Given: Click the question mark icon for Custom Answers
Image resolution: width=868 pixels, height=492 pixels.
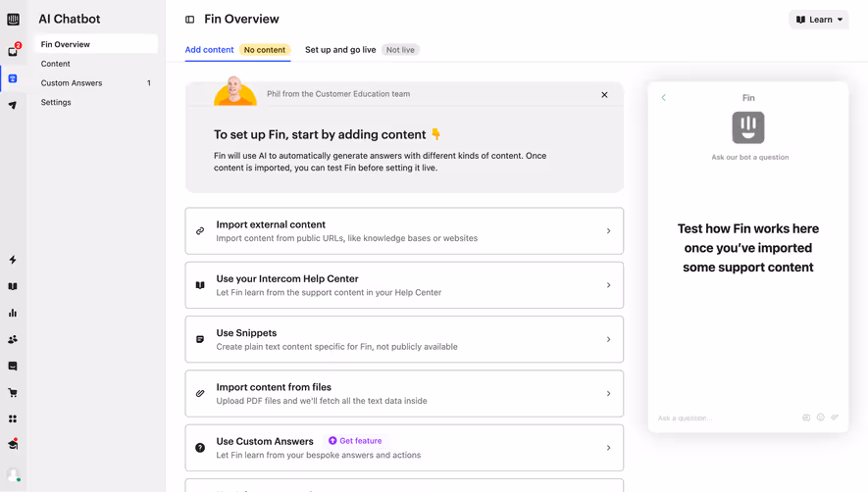Looking at the screenshot, I should pyautogui.click(x=200, y=448).
